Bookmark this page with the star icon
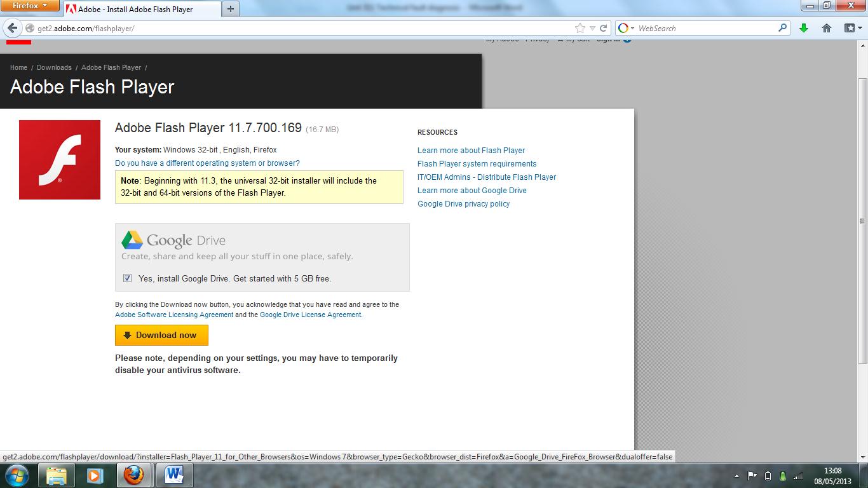This screenshot has width=868, height=488. (x=580, y=28)
